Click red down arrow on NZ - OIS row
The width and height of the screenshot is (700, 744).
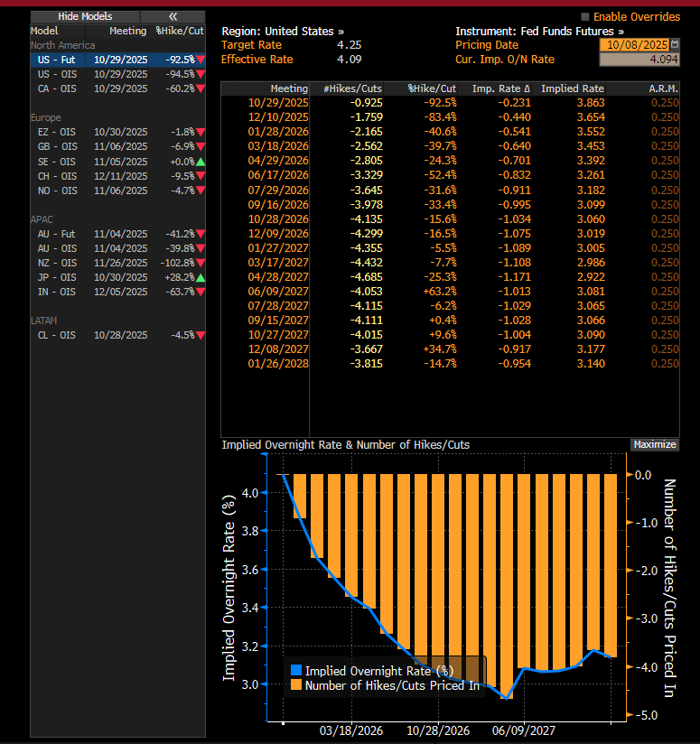coord(201,263)
